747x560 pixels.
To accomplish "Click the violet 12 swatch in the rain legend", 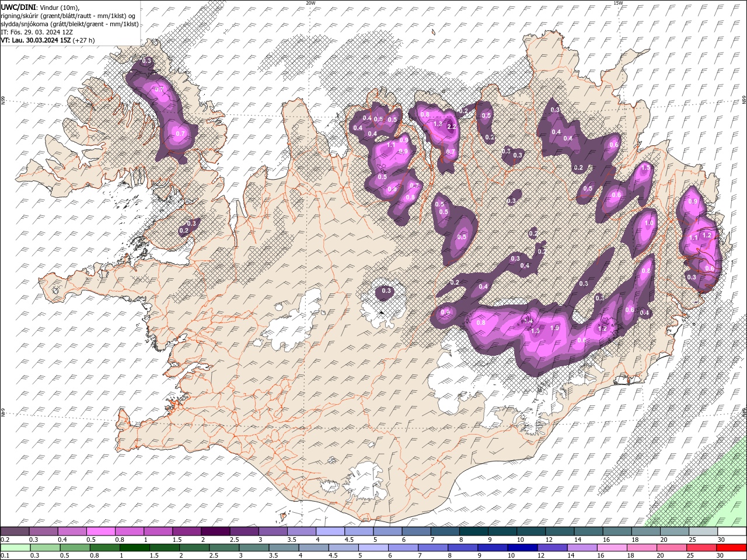I will pos(551,548).
